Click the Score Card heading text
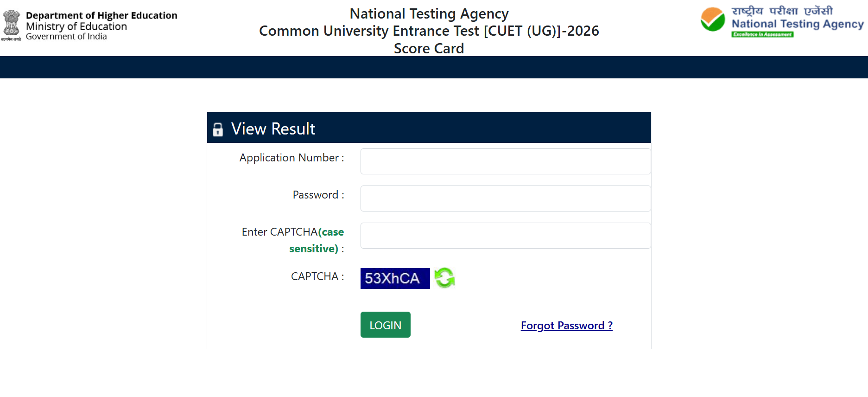The image size is (868, 397). pyautogui.click(x=429, y=48)
